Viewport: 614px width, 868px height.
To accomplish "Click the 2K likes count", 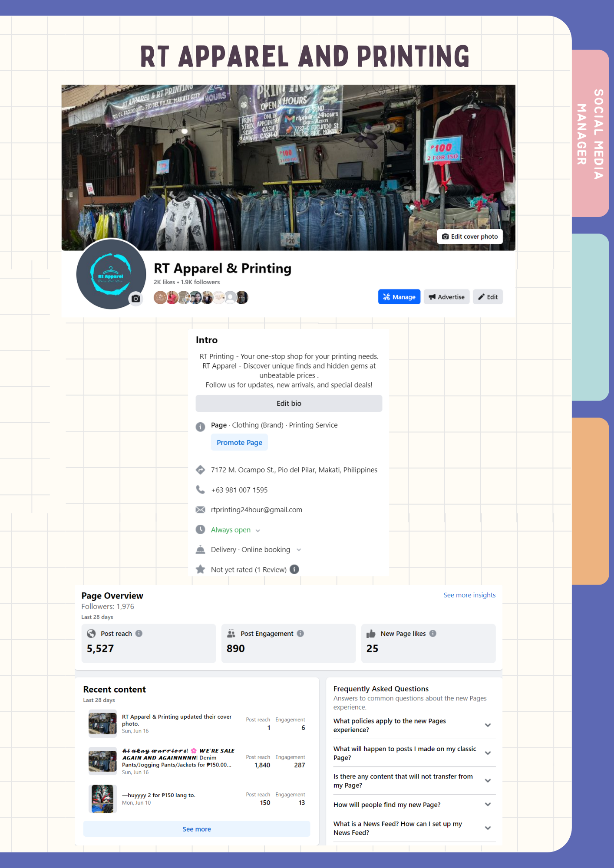I will (x=164, y=282).
